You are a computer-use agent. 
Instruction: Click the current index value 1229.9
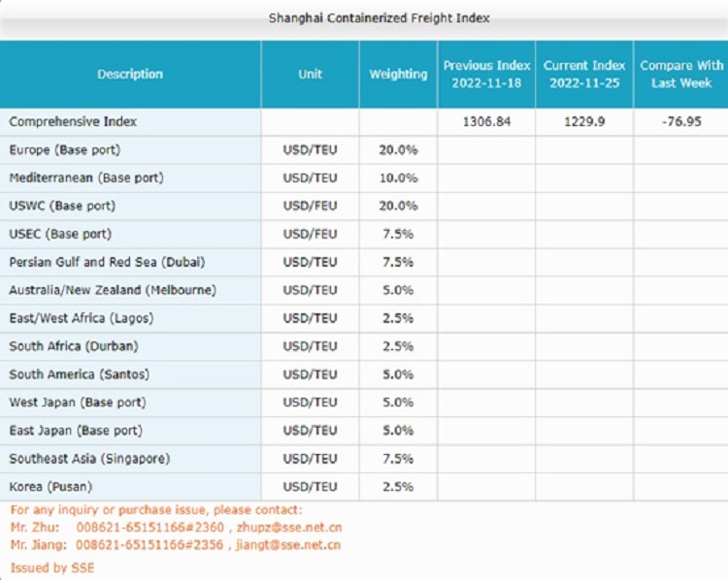[x=584, y=122]
